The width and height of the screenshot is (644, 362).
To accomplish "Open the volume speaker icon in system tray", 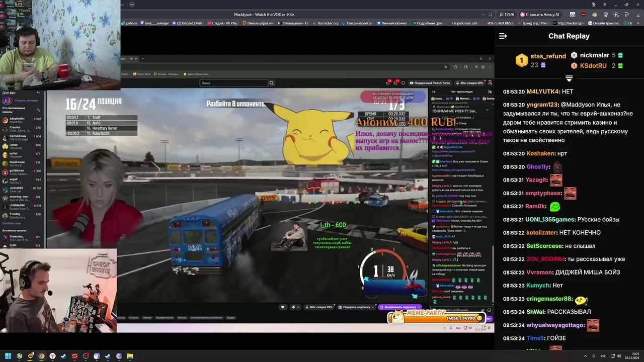I will tap(618, 356).
